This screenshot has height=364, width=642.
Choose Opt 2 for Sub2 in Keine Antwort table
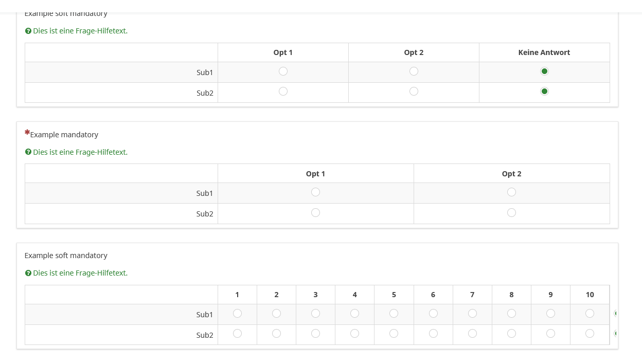coord(414,92)
